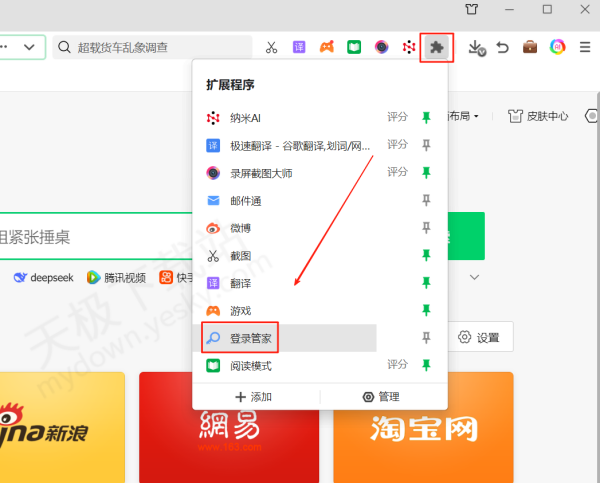Click the undo arrow icon in toolbar
Screen dimensions: 600x483
pos(503,47)
